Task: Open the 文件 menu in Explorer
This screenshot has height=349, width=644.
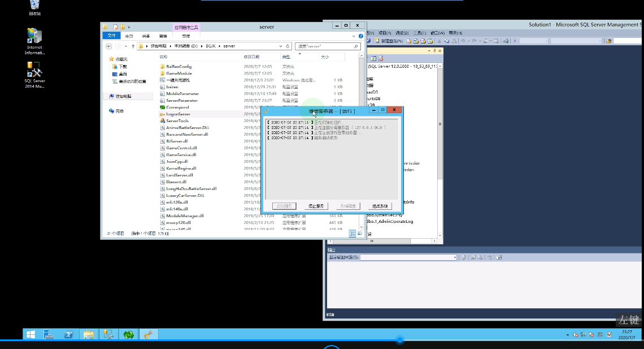Action: (111, 36)
